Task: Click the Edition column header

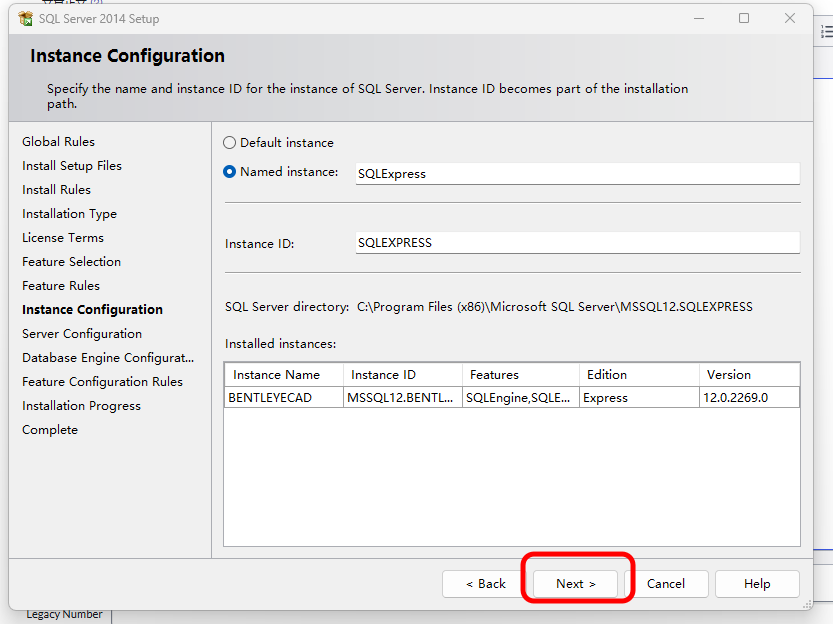Action: click(x=638, y=375)
